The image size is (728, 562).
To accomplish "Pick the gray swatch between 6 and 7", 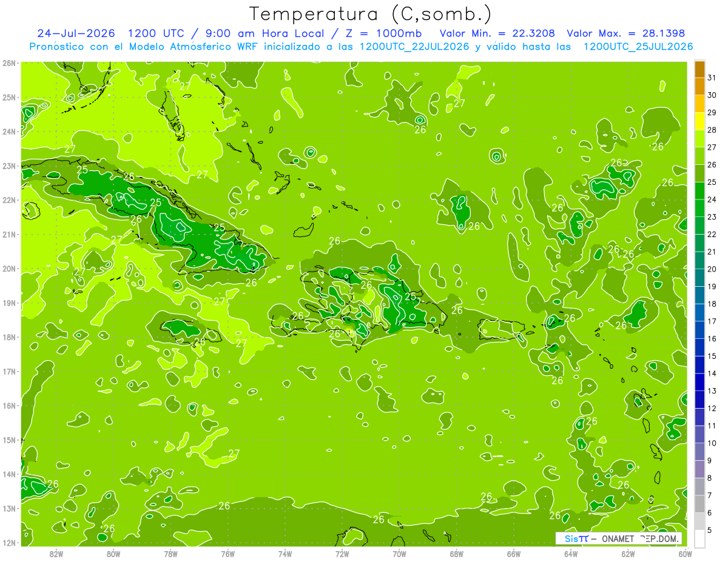I will [x=699, y=503].
